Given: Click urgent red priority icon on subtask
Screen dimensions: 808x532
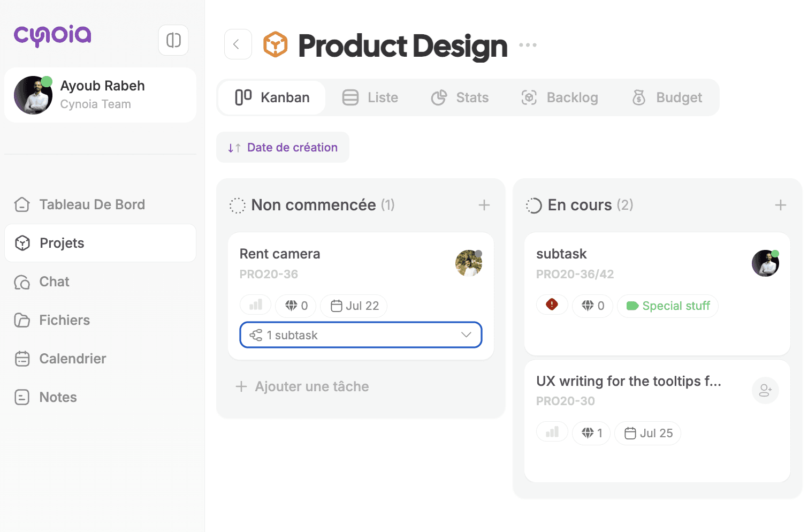Looking at the screenshot, I should point(552,305).
